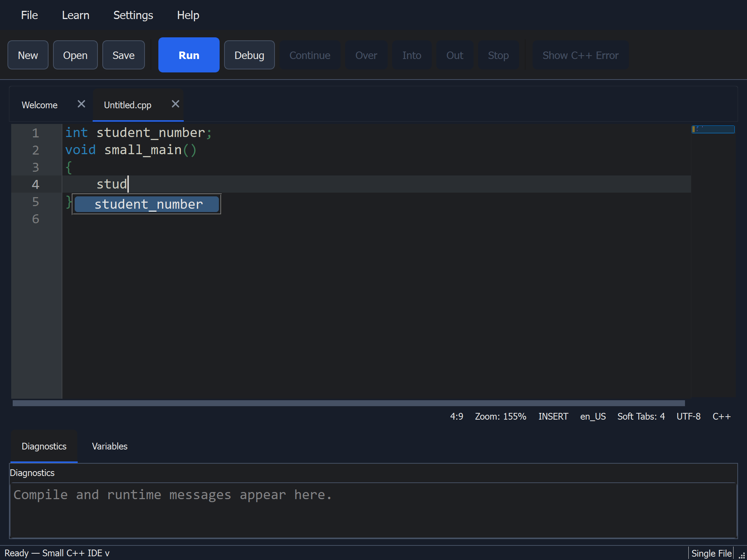
Task: Click the Out step button
Action: pos(455,55)
